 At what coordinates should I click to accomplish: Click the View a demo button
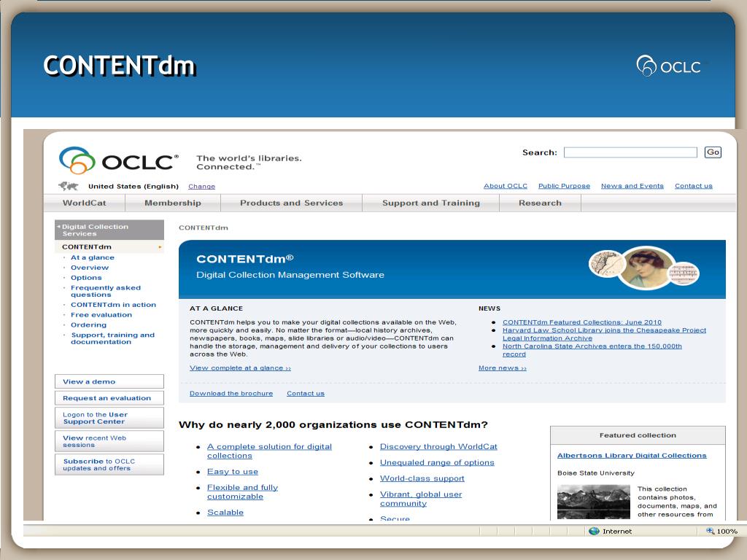pos(109,381)
